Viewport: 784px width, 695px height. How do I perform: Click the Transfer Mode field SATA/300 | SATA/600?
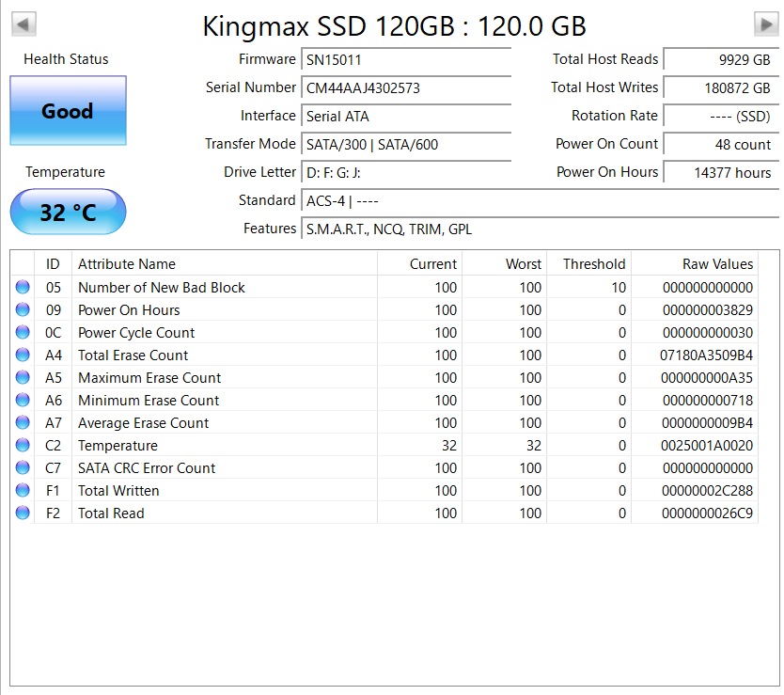[x=406, y=144]
